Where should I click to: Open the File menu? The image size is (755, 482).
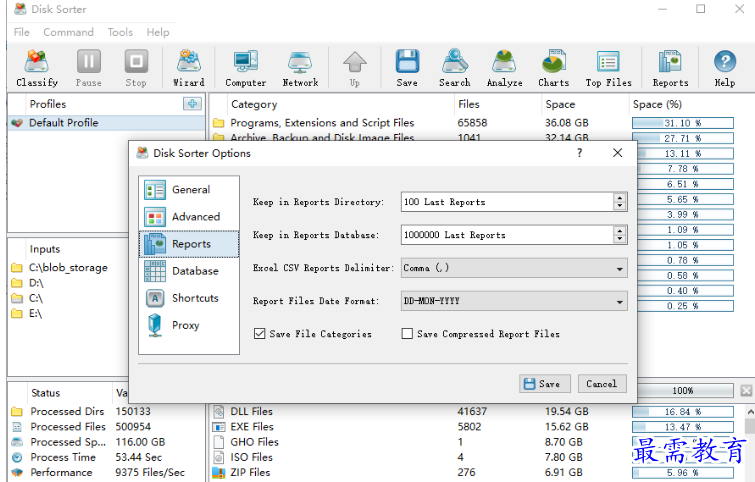pos(22,32)
